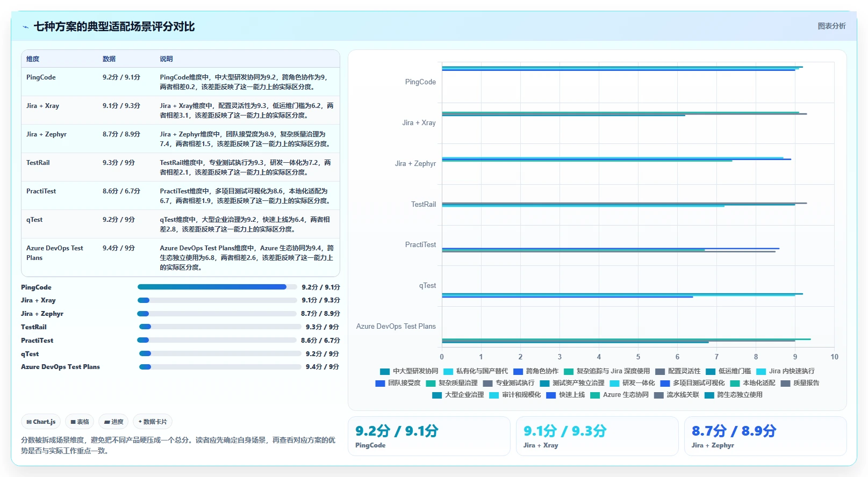
Task: Click the TestRail label on the chart axis
Action: point(424,205)
